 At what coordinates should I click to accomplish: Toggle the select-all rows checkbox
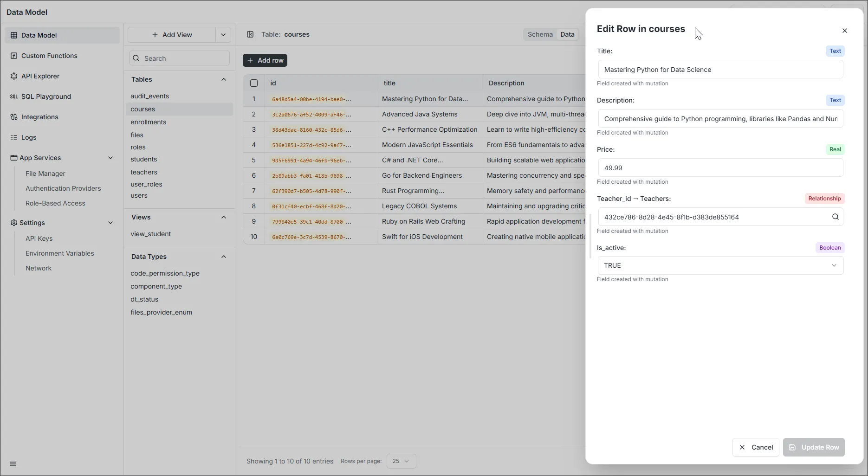(254, 83)
